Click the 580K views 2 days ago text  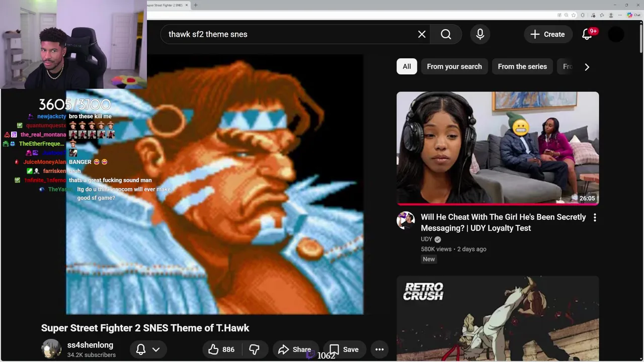(453, 249)
